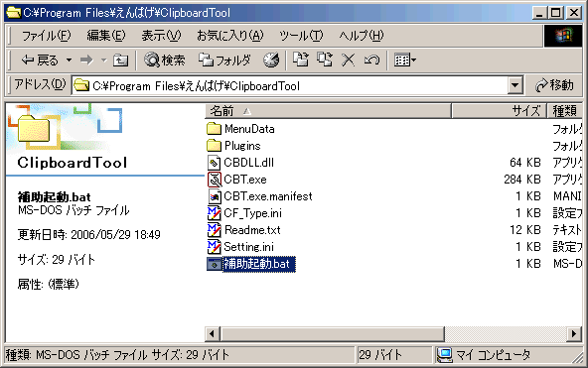Select the MenuData folder icon
588x368 pixels.
[214, 129]
